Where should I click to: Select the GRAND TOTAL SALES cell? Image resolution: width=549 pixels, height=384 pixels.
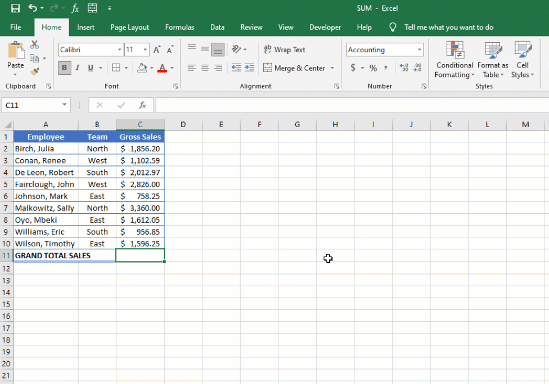[64, 256]
